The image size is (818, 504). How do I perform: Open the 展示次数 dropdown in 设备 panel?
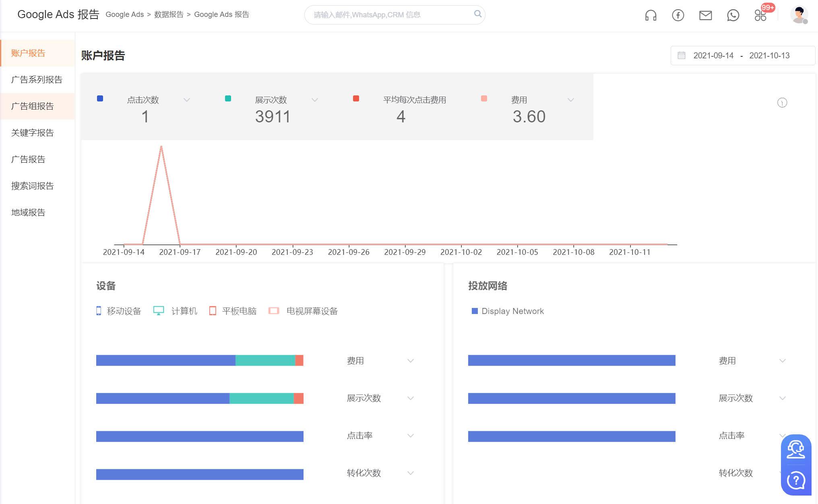(410, 398)
